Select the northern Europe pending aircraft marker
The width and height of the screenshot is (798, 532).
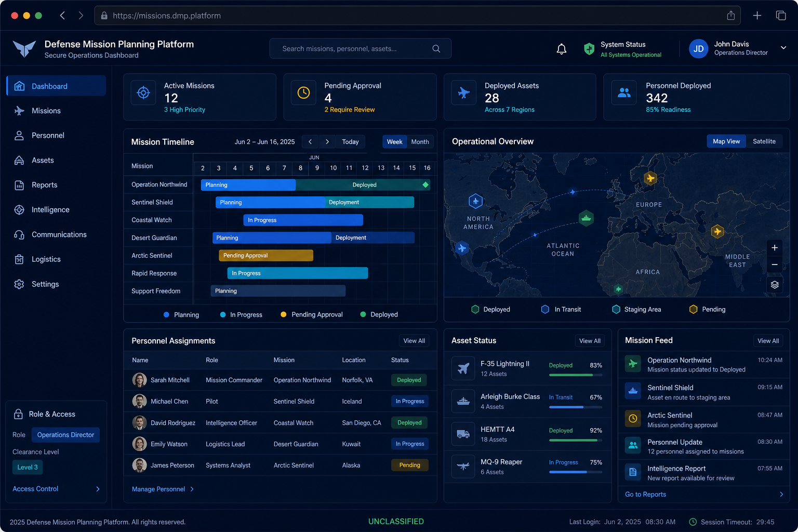[650, 178]
